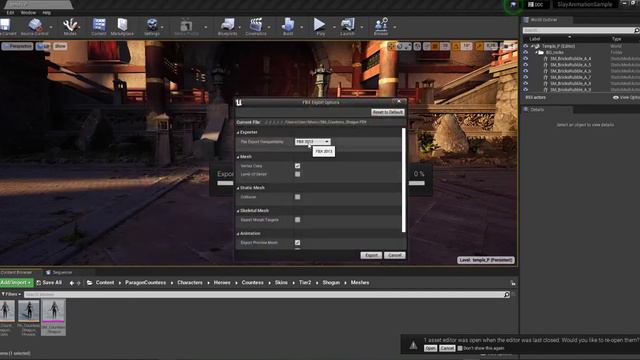Toggle visibility of SM_BrickeRubble_A_4

click(526, 58)
